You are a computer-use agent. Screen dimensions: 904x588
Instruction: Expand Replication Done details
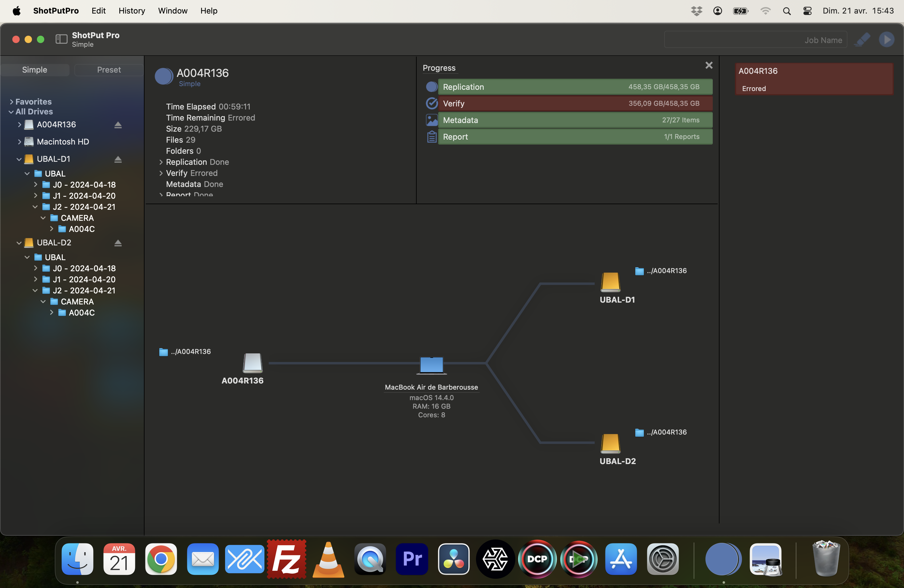point(161,162)
